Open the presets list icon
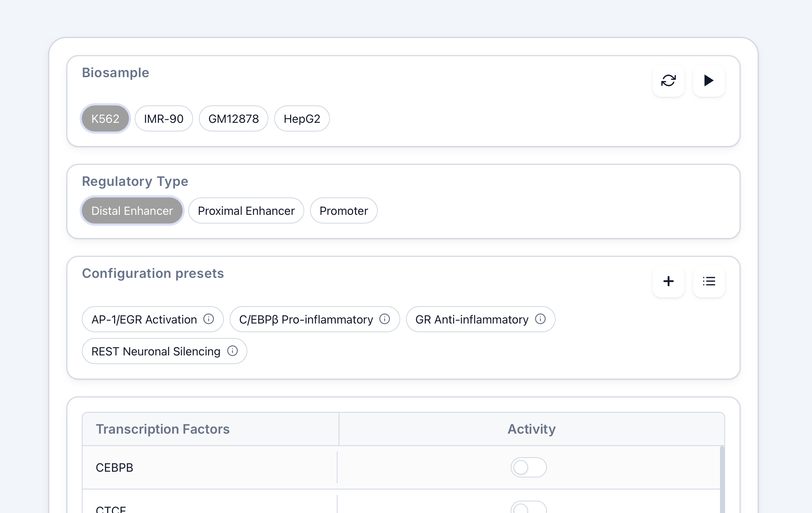812x513 pixels. click(x=709, y=281)
